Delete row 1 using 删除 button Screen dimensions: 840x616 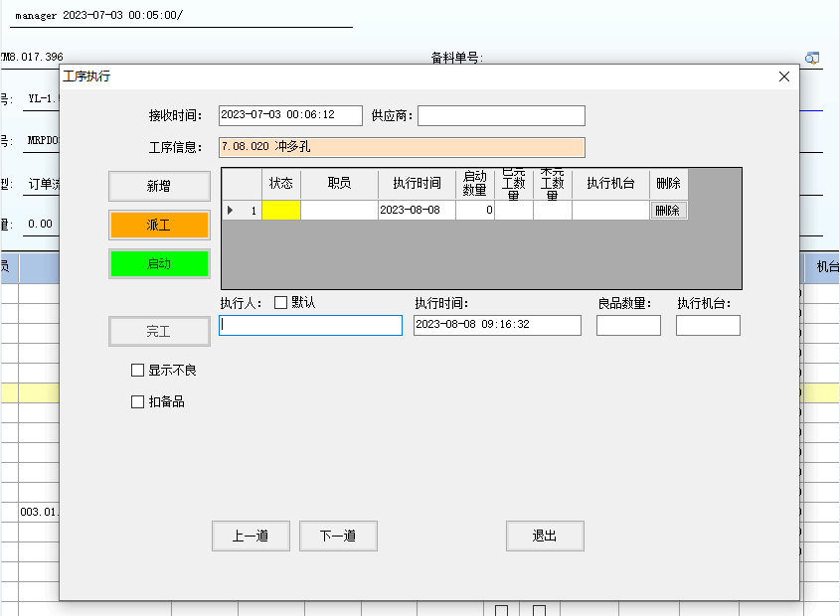click(x=668, y=211)
